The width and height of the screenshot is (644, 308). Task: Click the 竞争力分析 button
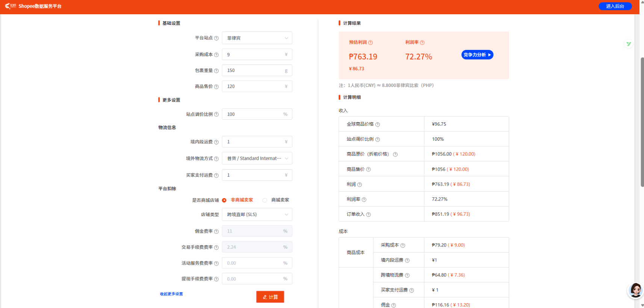pyautogui.click(x=477, y=55)
